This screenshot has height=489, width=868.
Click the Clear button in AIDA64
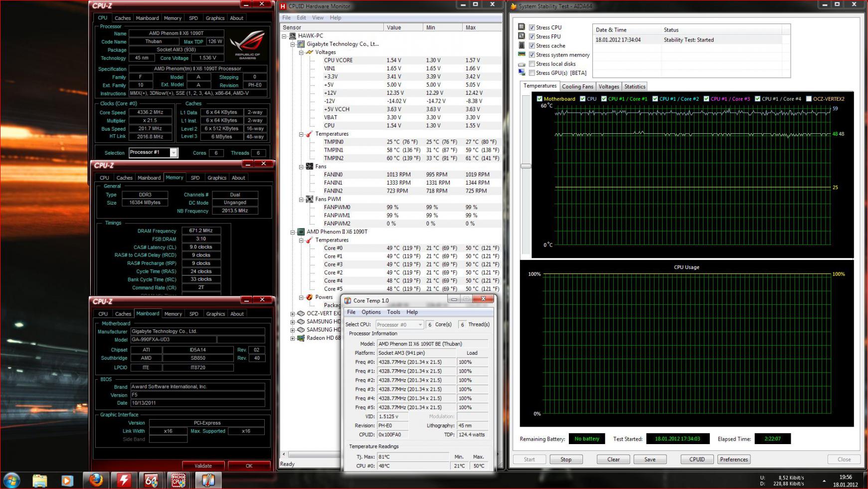(x=613, y=460)
